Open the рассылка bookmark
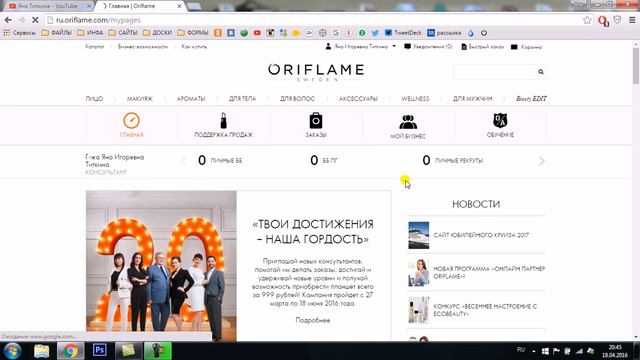Viewport: 640px width, 360px height. tap(444, 33)
